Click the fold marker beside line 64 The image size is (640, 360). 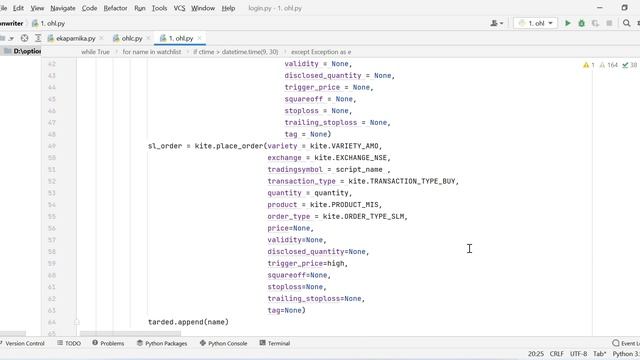click(x=77, y=322)
